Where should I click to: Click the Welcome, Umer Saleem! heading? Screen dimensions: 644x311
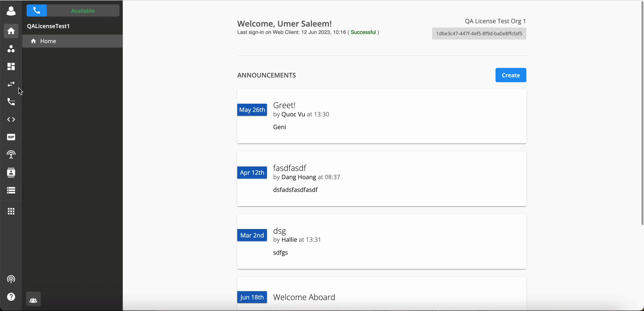(284, 23)
